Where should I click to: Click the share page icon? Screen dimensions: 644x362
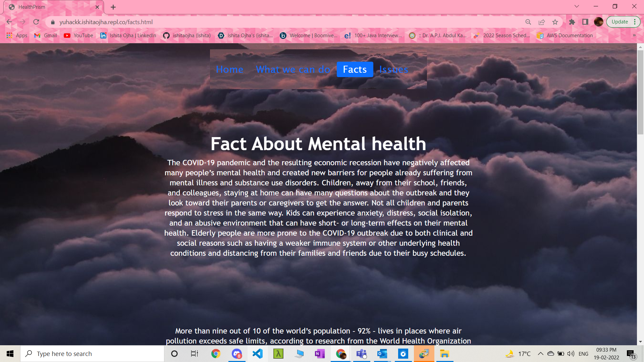pos(542,22)
